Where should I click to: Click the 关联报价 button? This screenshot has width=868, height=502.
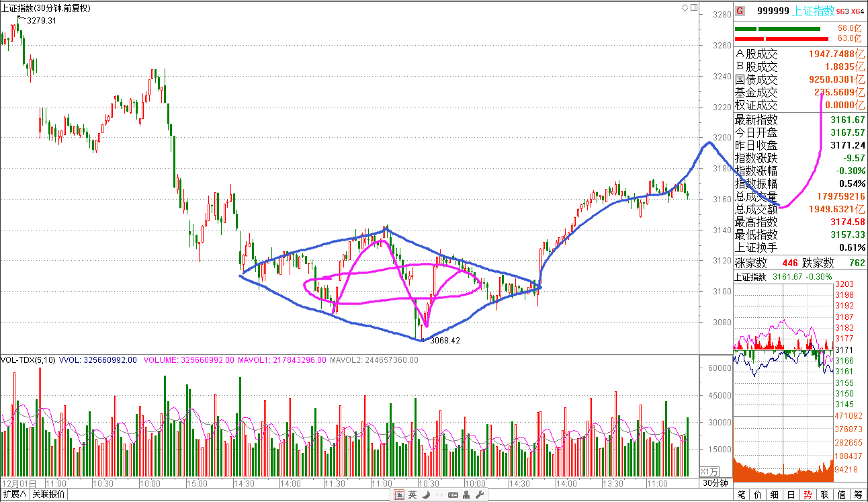click(49, 495)
